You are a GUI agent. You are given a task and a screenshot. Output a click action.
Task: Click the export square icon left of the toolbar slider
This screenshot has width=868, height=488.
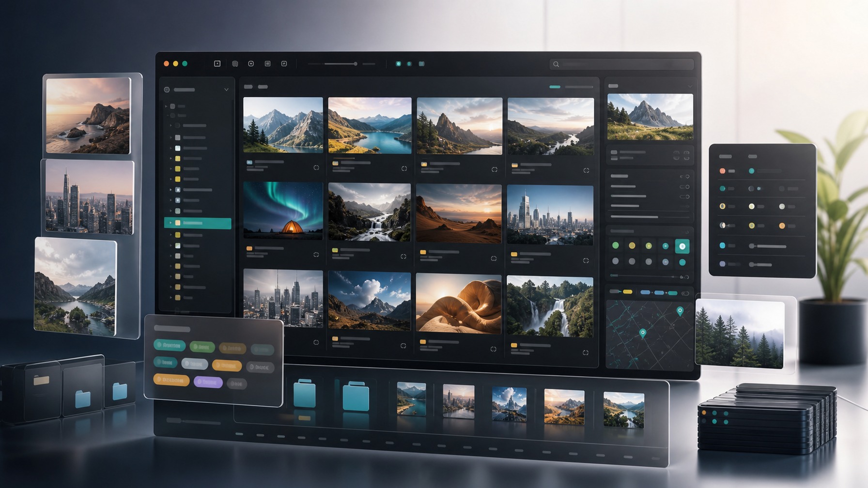284,63
